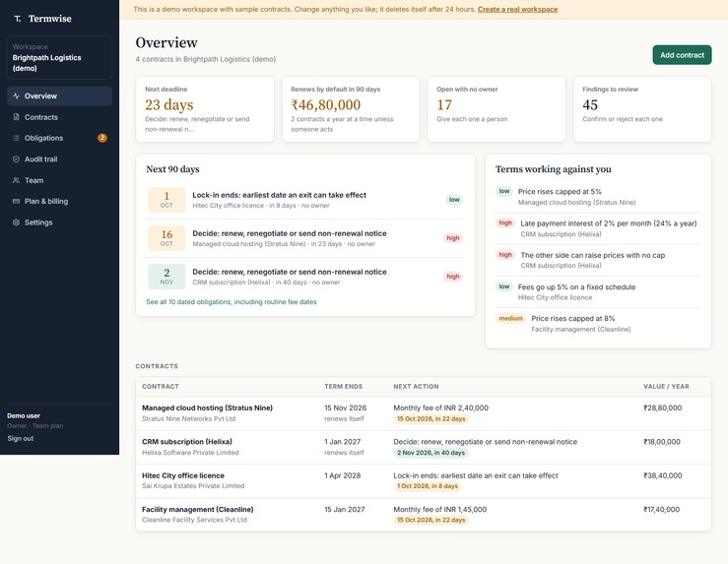This screenshot has width=728, height=564.
Task: Open See all 10 dated obligations link
Action: point(232,302)
